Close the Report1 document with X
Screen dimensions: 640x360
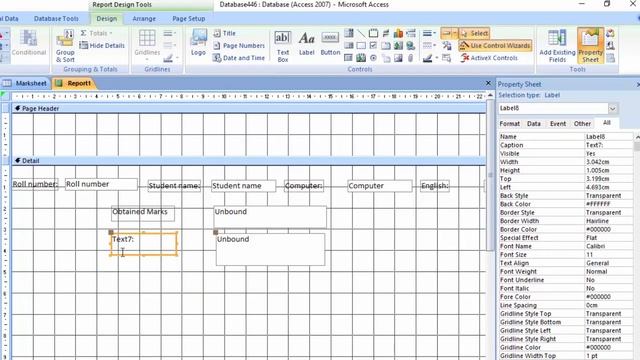click(488, 83)
